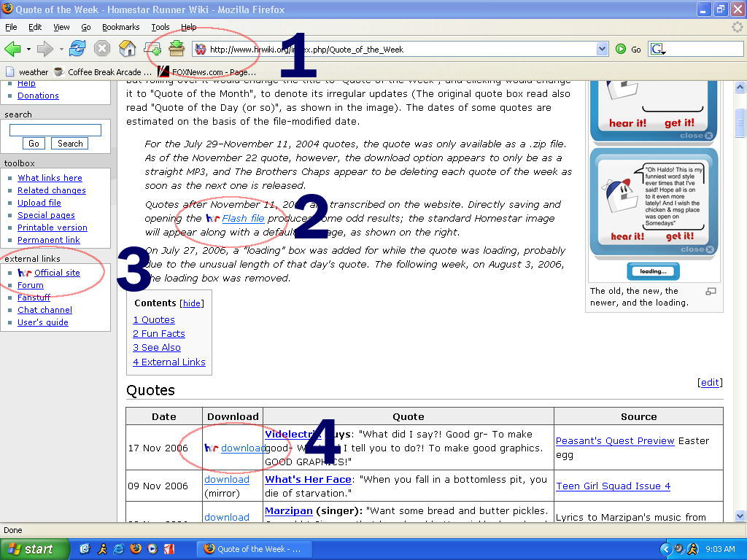The image size is (747, 560).
Task: Open the Peasant's Quest Preview link
Action: (x=615, y=440)
